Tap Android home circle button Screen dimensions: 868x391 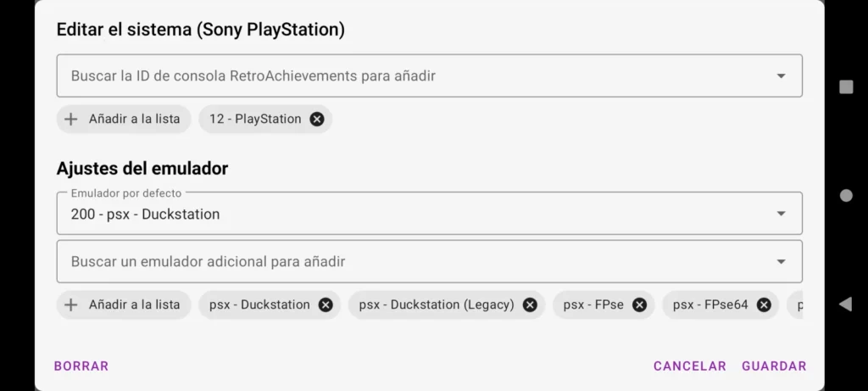[x=845, y=196]
